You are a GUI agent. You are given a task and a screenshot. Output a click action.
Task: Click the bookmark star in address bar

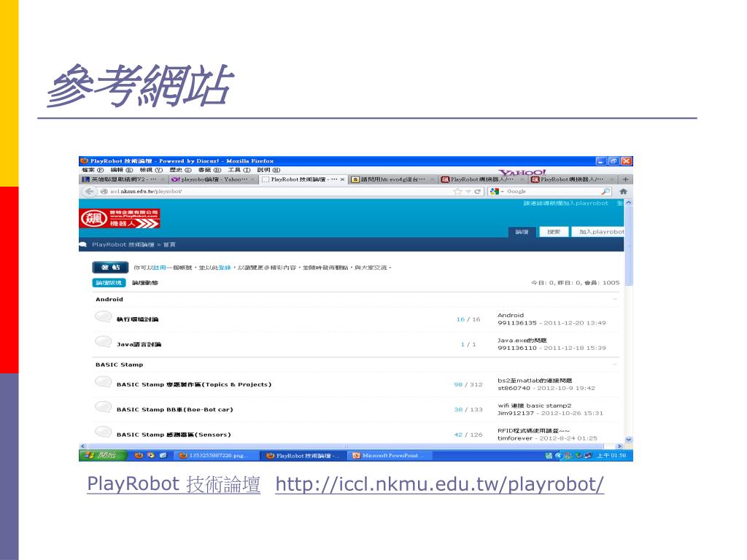[458, 192]
